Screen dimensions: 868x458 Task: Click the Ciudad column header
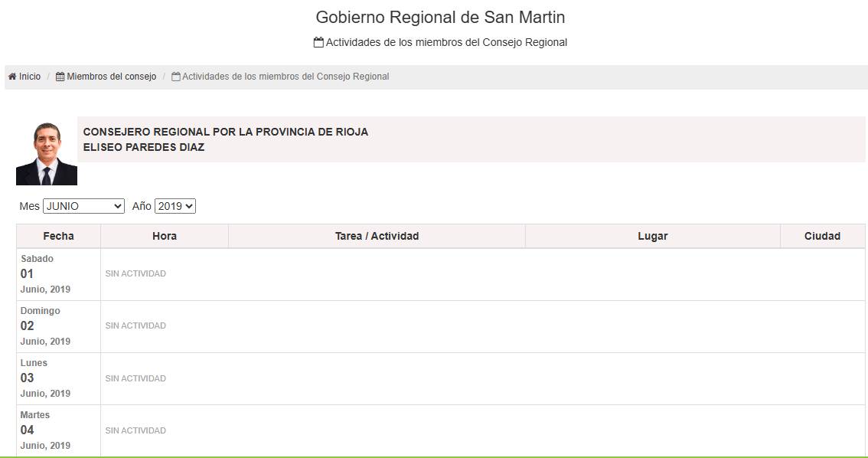pos(823,236)
